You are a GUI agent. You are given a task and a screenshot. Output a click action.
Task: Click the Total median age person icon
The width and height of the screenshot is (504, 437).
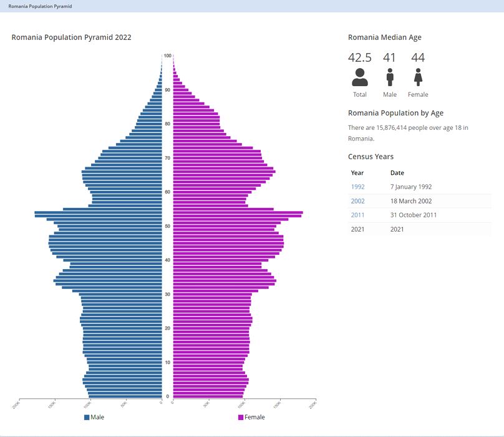tap(360, 77)
